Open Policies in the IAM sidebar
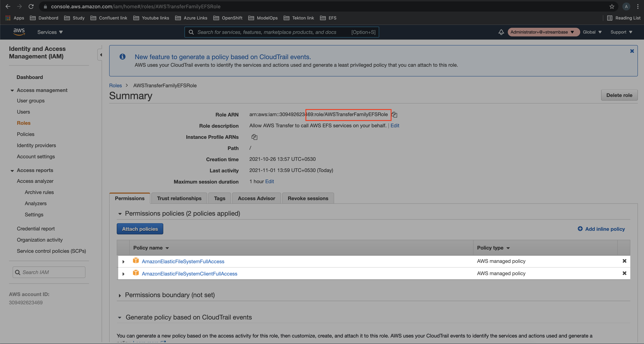This screenshot has width=644, height=344. [x=26, y=134]
